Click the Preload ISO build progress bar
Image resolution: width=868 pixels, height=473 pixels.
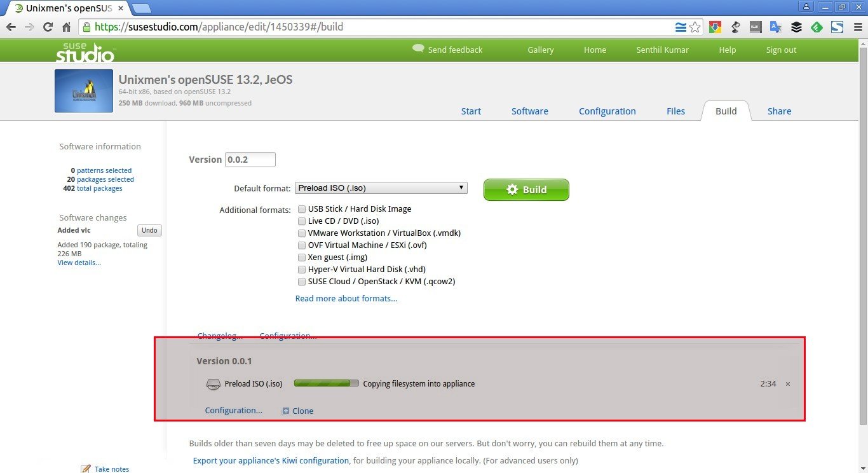[x=327, y=384]
